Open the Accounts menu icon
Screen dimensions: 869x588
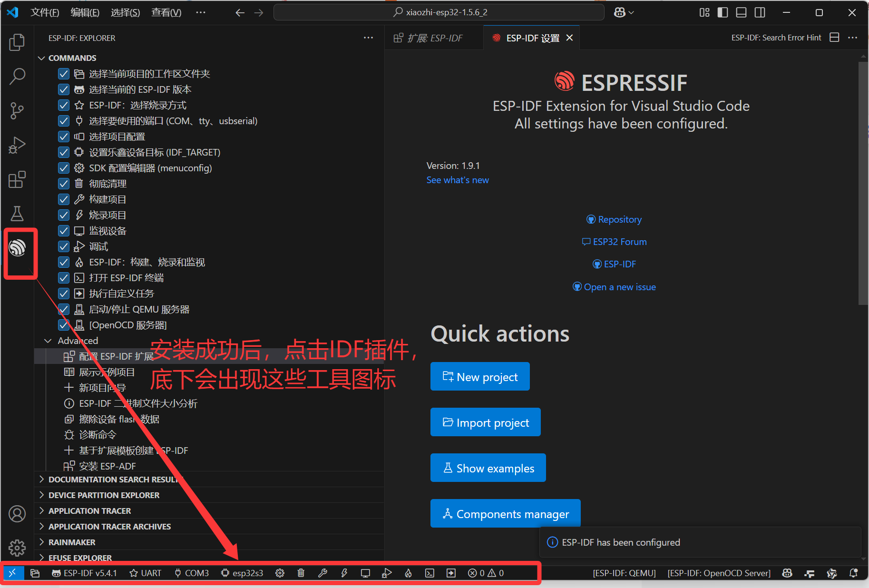(17, 514)
